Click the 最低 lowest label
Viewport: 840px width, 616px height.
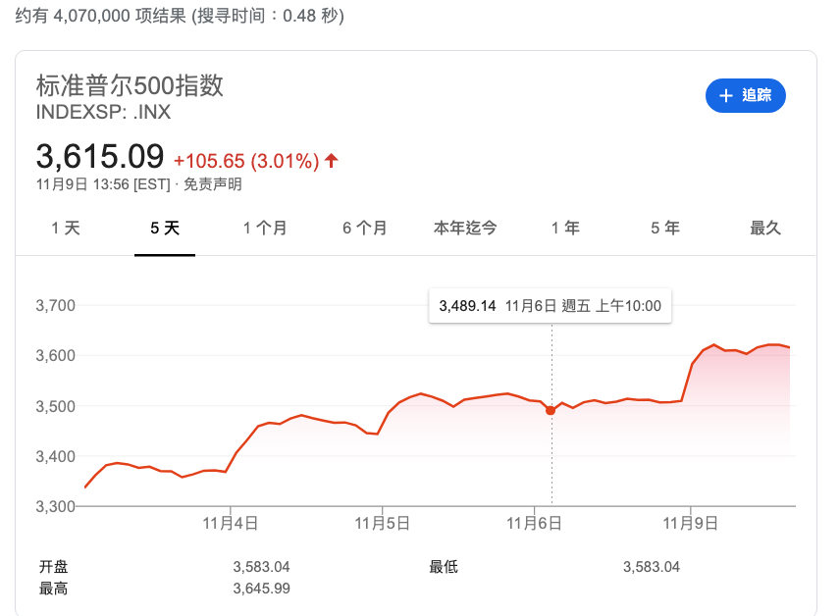[444, 567]
